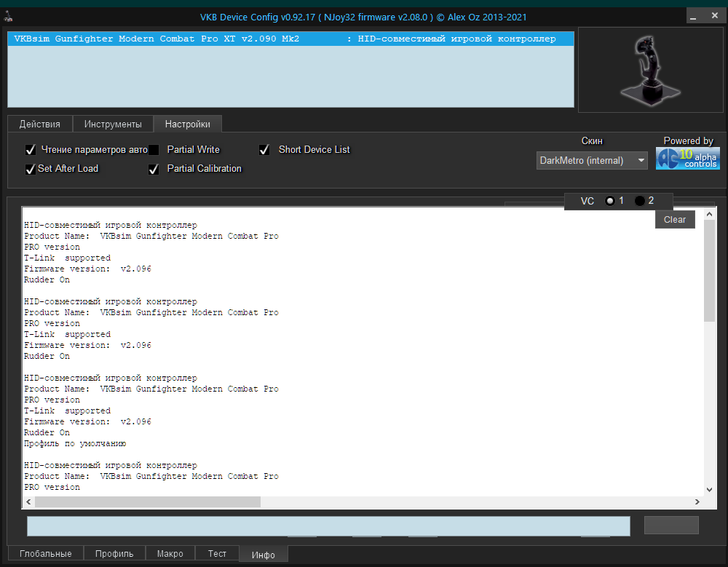728x567 pixels.
Task: Select VC radio button 2
Action: 640,201
